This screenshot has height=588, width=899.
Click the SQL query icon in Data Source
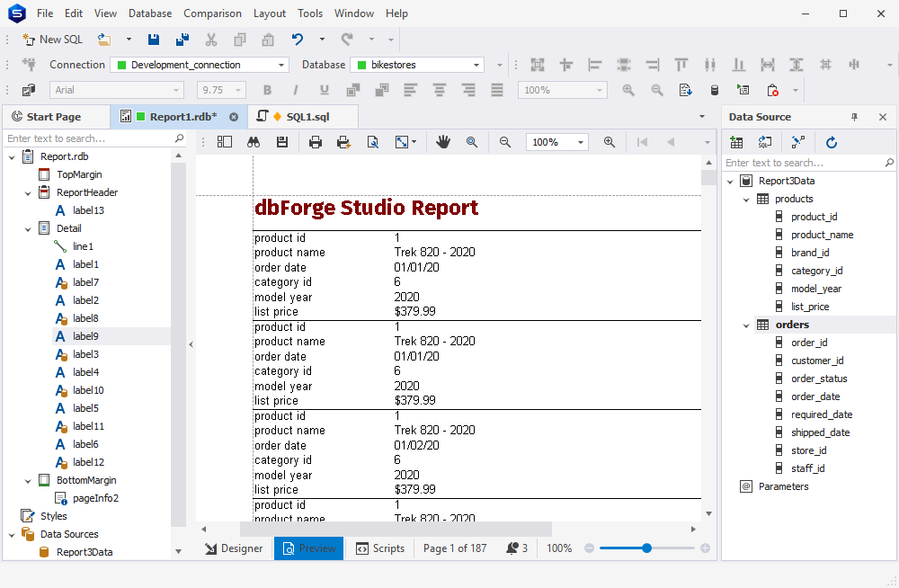click(x=765, y=142)
